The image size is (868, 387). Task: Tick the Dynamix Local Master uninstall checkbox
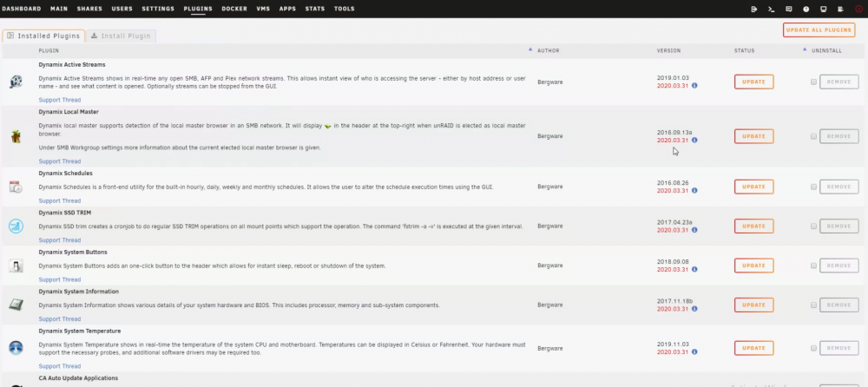(814, 136)
